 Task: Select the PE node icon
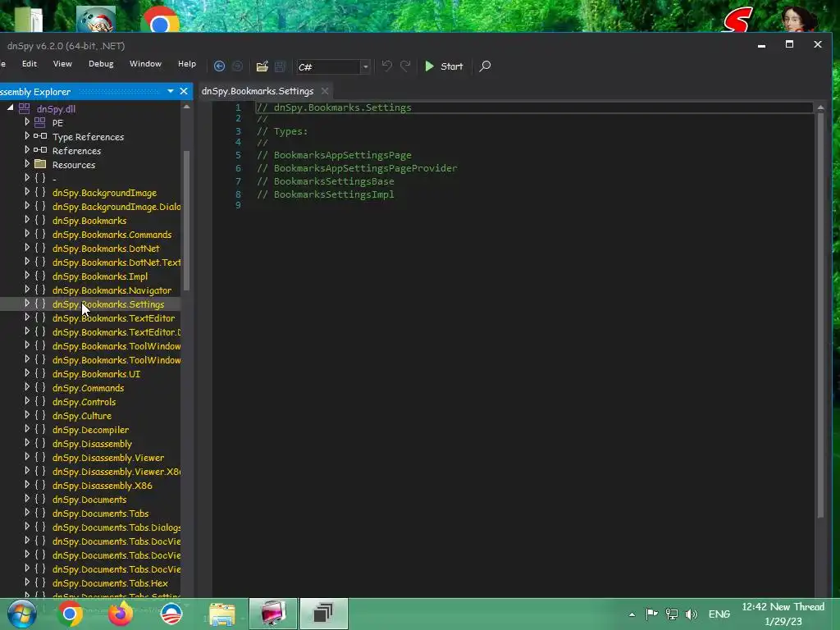coord(40,123)
